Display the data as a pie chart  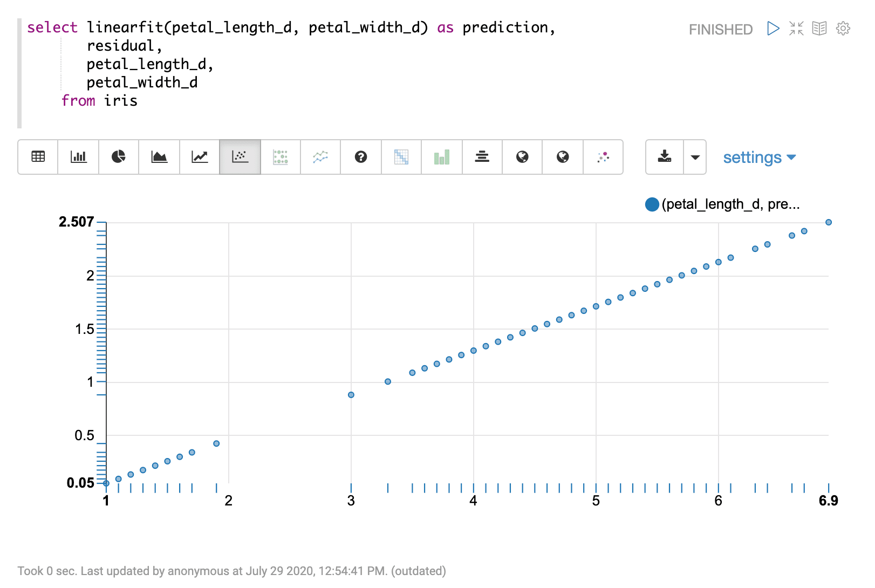[119, 157]
